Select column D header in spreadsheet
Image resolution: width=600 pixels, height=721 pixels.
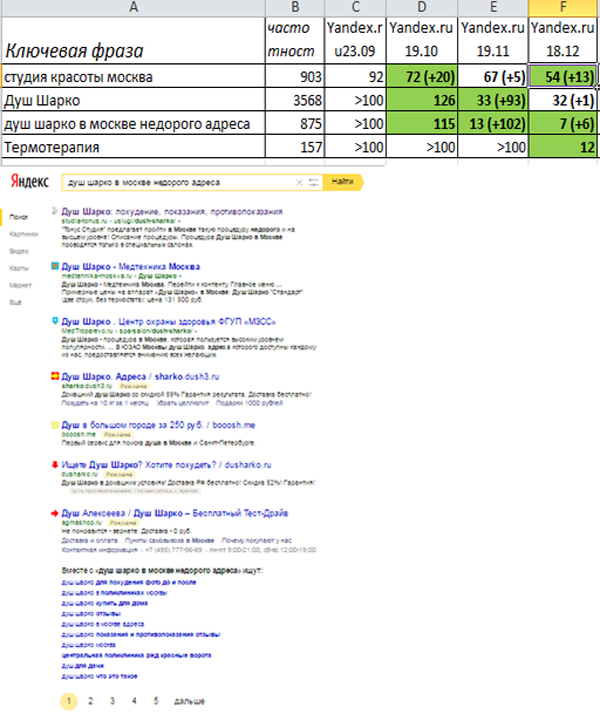[422, 8]
